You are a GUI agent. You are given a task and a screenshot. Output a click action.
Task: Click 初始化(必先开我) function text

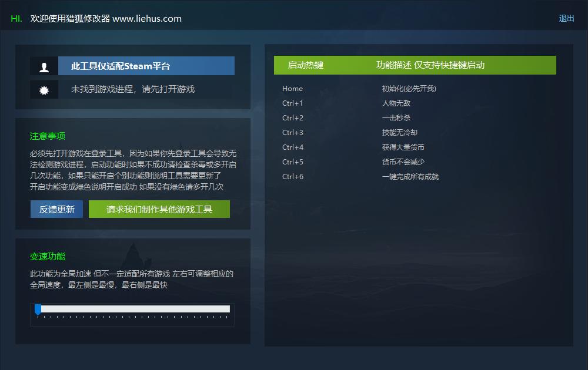(409, 89)
